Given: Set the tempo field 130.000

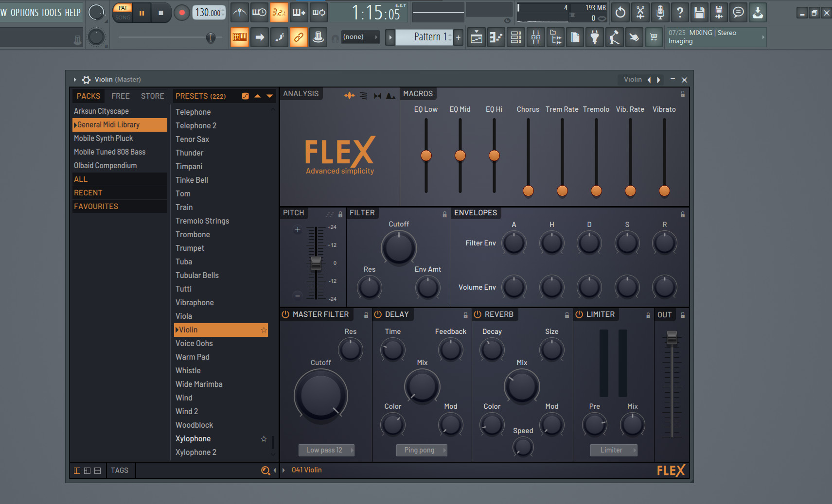Looking at the screenshot, I should click(210, 13).
